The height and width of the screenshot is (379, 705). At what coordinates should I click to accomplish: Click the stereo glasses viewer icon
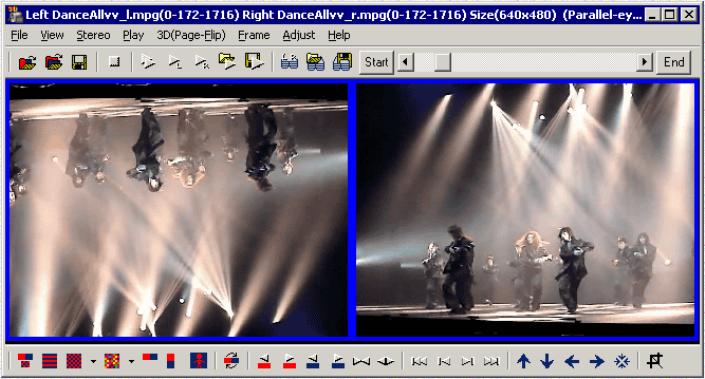pos(289,62)
